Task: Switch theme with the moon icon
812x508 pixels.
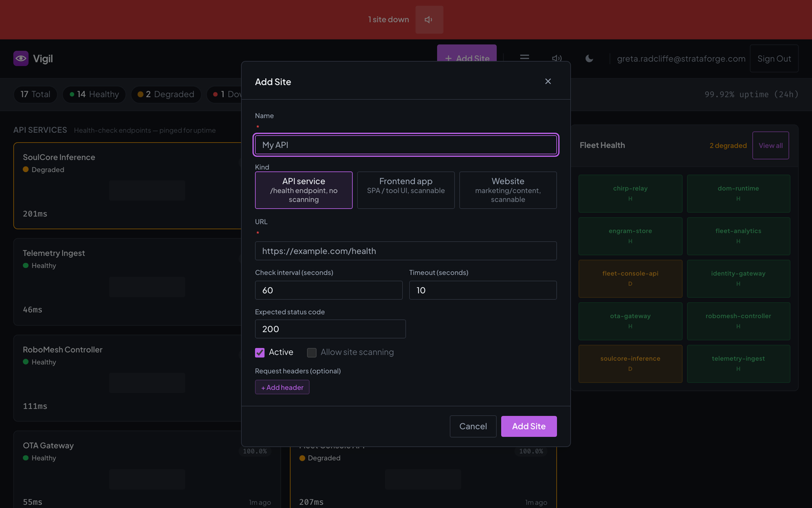Action: point(589,58)
